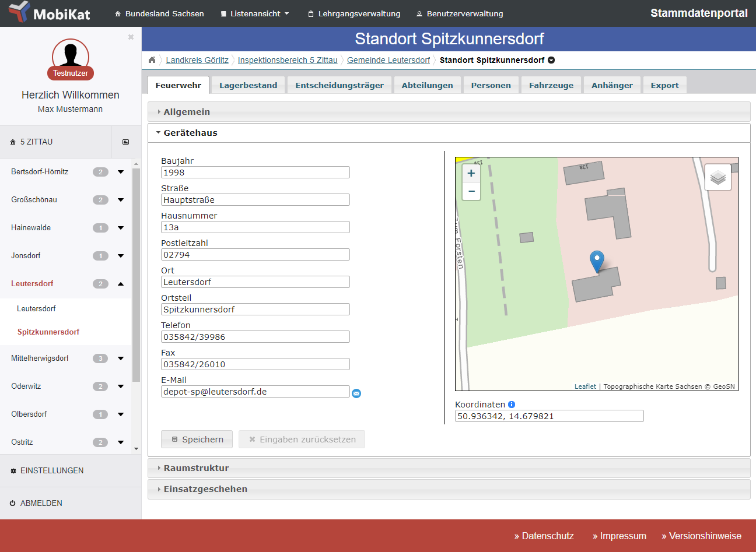This screenshot has width=756, height=552.
Task: Click the Telefon input field
Action: [x=256, y=337]
